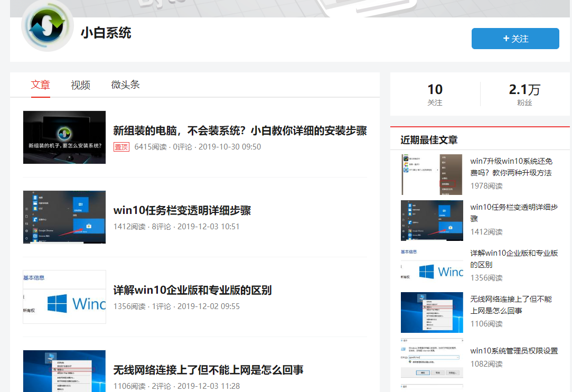572x392 pixels.
Task: Open sidebar article win10任务栏变透明详细步骤
Action: (514, 213)
